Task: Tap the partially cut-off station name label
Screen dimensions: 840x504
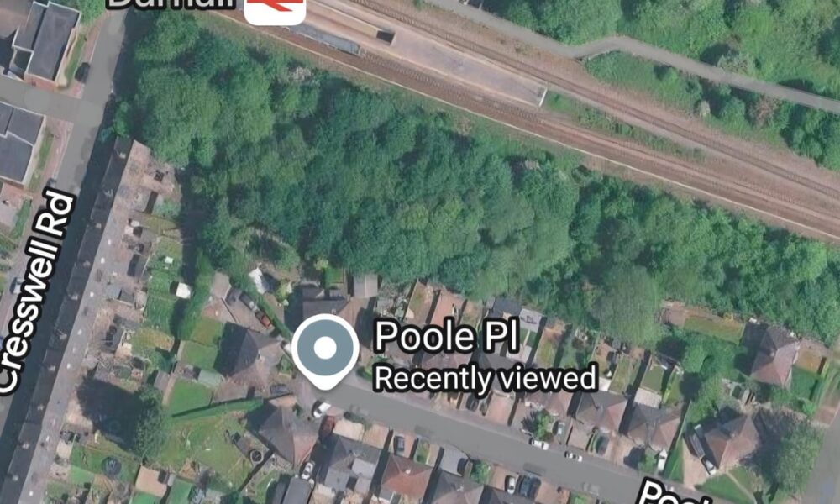Action: 171,5
